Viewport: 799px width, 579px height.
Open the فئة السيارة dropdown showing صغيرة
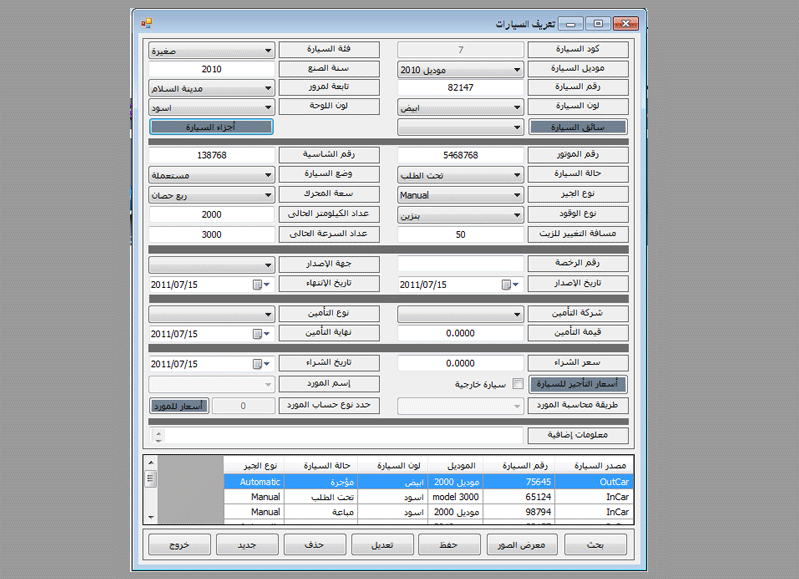[x=211, y=50]
